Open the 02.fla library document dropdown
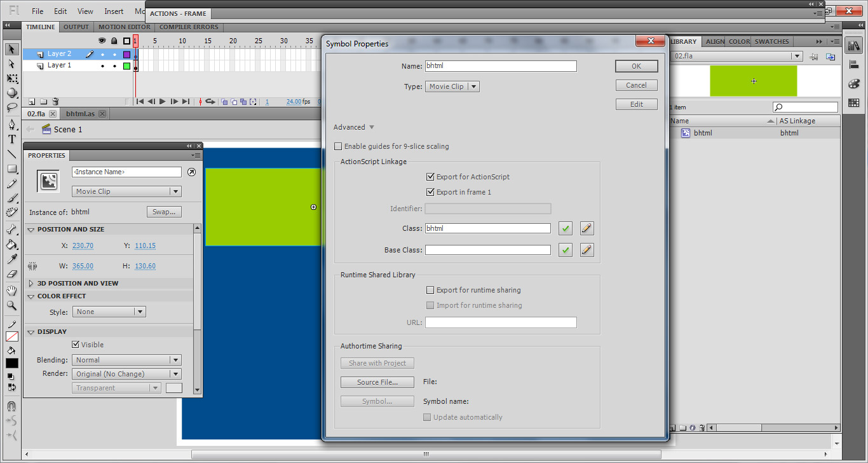This screenshot has height=463, width=868. pos(737,57)
